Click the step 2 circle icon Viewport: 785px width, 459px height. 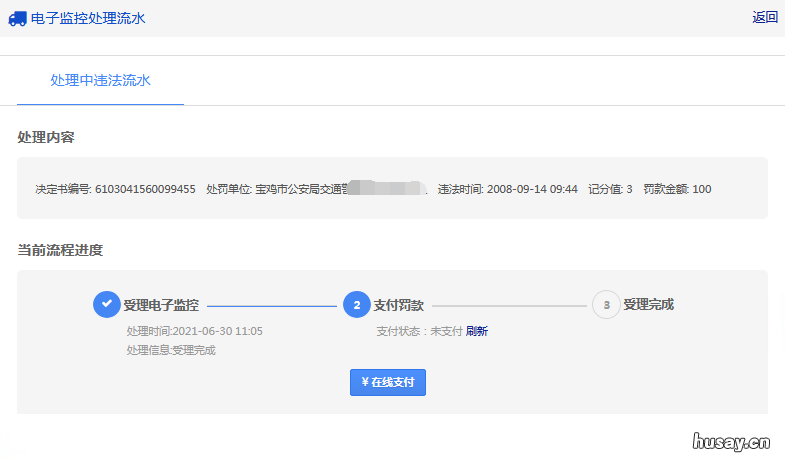click(356, 304)
